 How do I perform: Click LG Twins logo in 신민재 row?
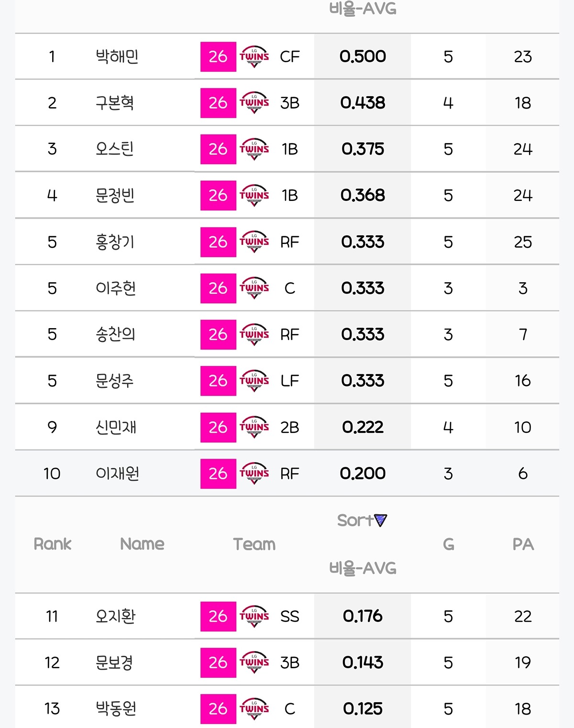click(x=254, y=427)
